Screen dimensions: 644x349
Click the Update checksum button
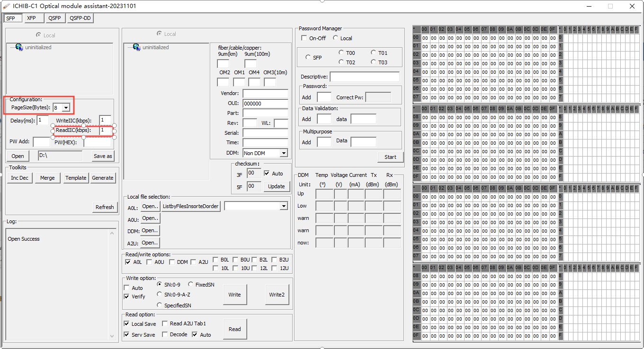click(x=277, y=186)
